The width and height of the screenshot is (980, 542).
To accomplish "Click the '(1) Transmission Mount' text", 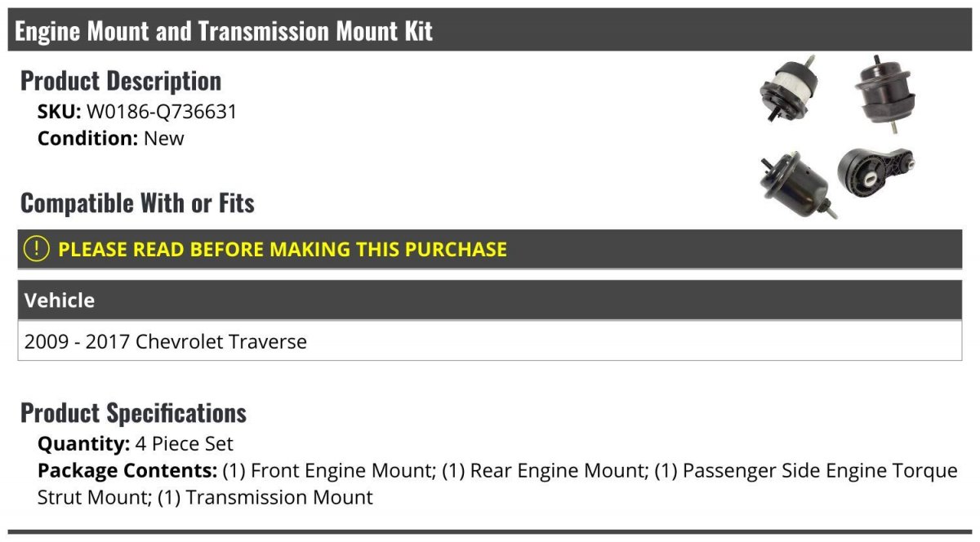I will pyautogui.click(x=265, y=497).
